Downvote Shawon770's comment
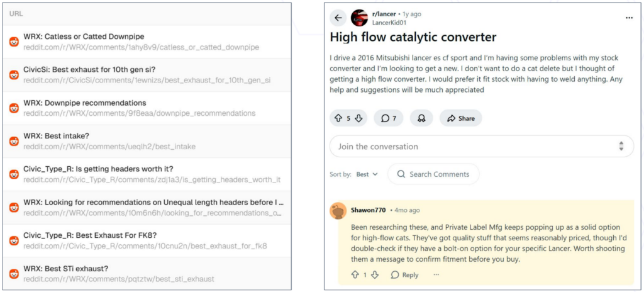 pos(375,275)
